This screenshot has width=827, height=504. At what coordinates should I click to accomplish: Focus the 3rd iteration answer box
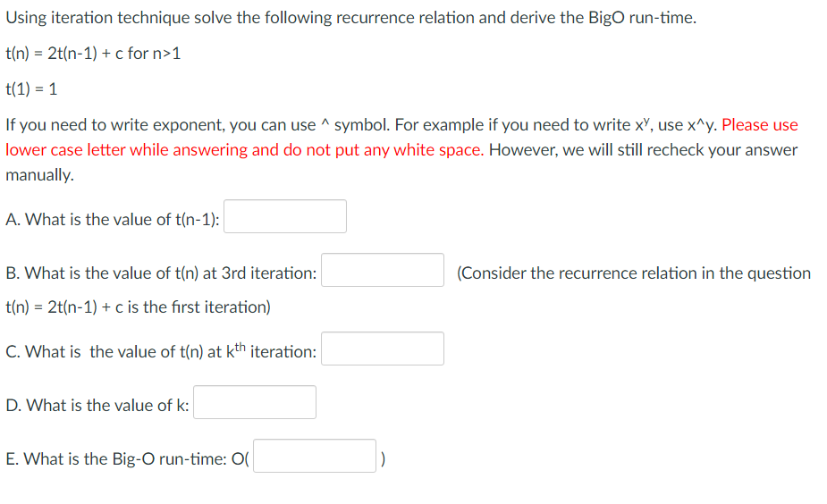click(x=383, y=270)
